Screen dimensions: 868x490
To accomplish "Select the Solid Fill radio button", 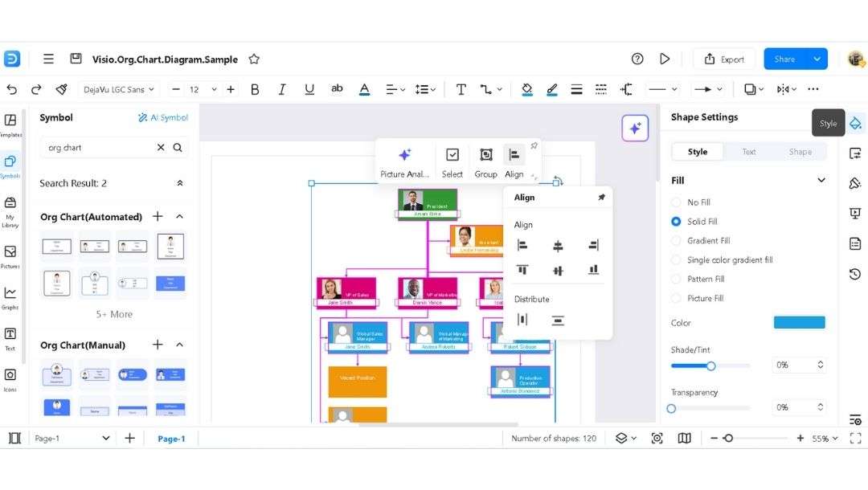I will point(675,221).
